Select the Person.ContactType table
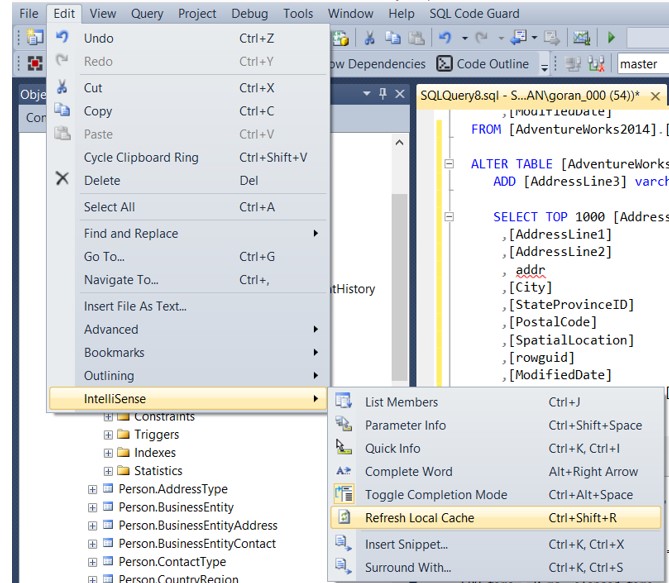669x583 pixels. tap(172, 562)
